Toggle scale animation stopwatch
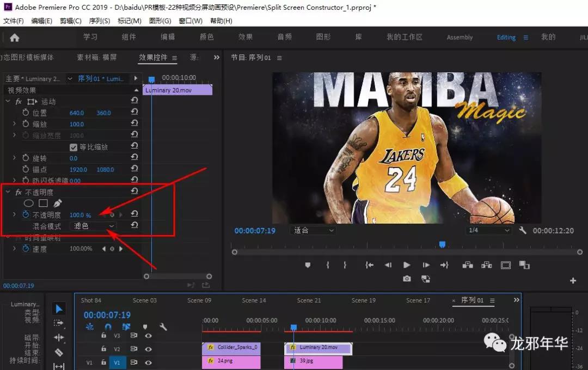Image resolution: width=588 pixels, height=370 pixels. tap(26, 124)
